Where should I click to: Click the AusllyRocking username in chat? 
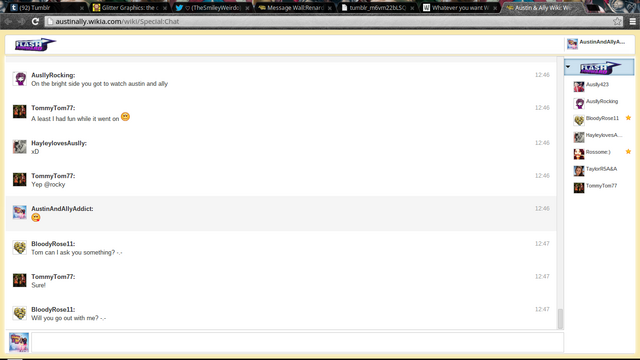pyautogui.click(x=53, y=75)
